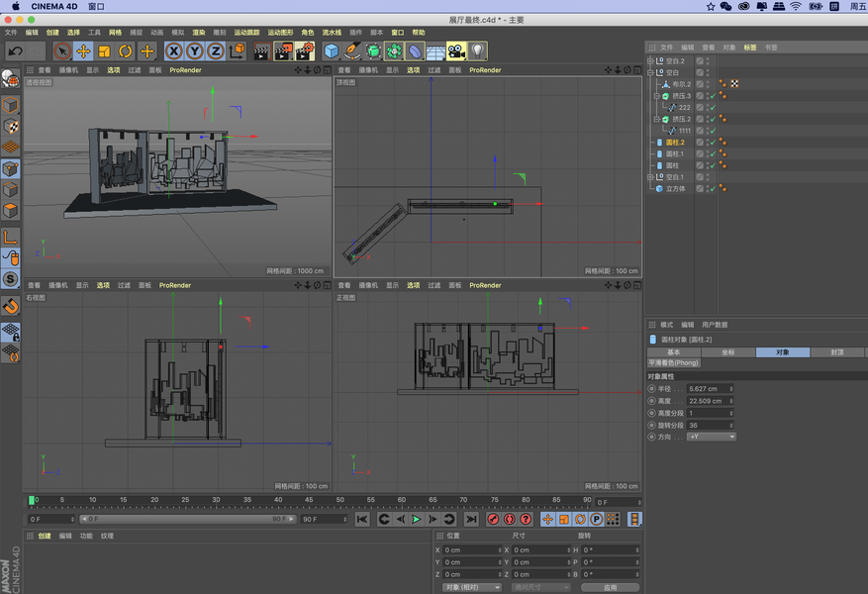Click the Enable Snap magnet icon

click(11, 306)
